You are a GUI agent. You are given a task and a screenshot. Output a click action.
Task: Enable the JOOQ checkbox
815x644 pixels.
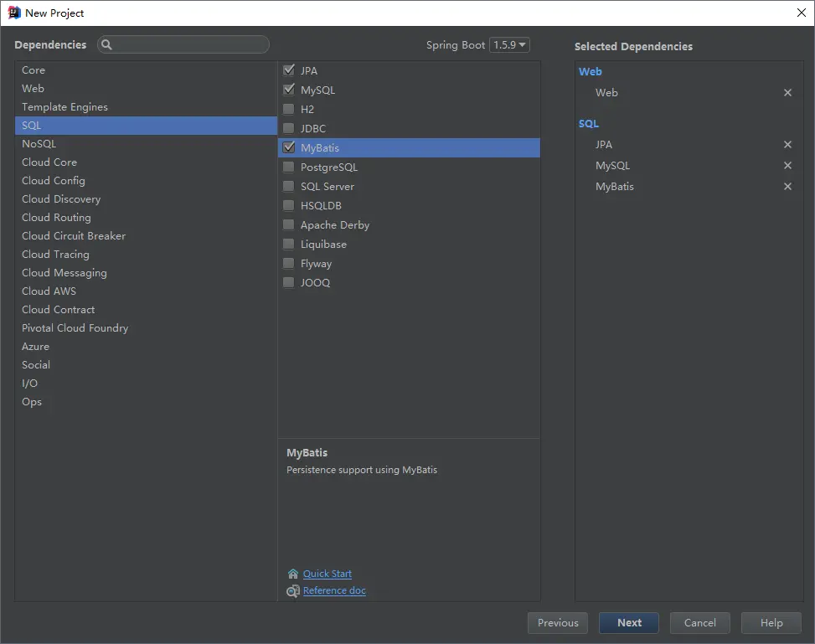[x=288, y=282]
